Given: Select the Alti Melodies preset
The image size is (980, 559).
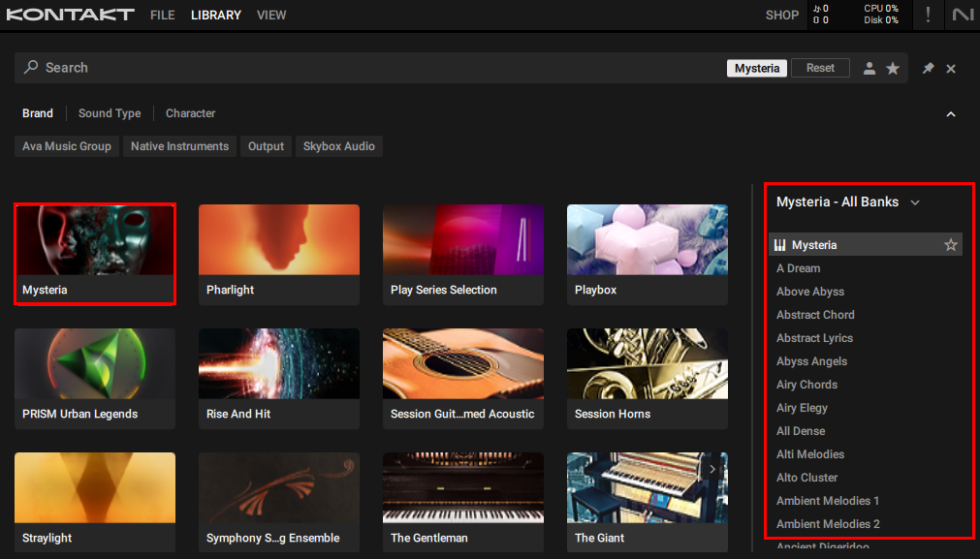Looking at the screenshot, I should click(810, 454).
